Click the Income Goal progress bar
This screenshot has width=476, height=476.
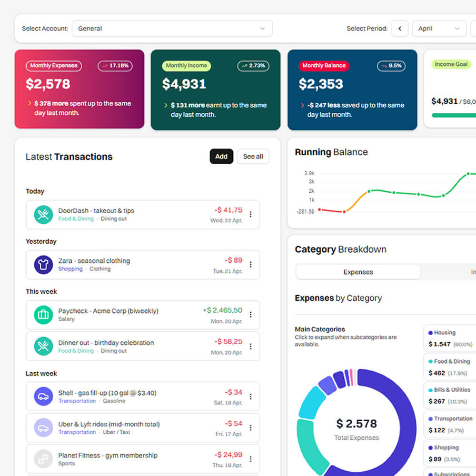click(454, 115)
